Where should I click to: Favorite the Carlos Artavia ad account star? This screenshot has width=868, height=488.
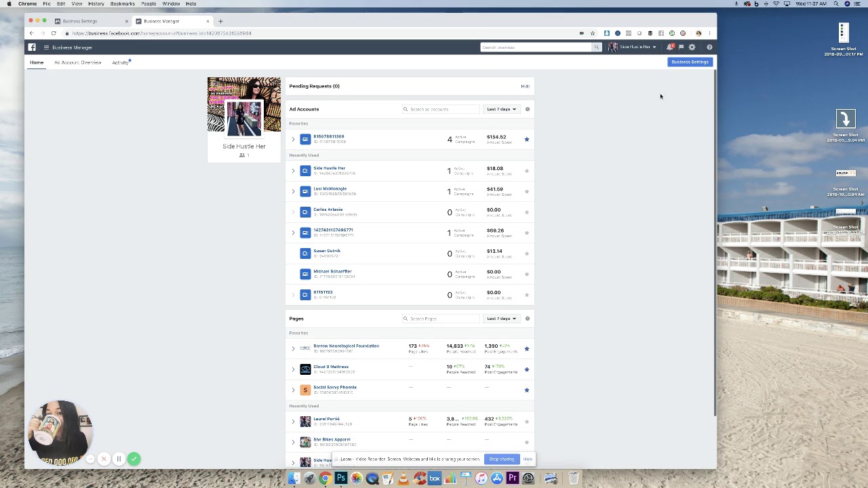point(527,212)
